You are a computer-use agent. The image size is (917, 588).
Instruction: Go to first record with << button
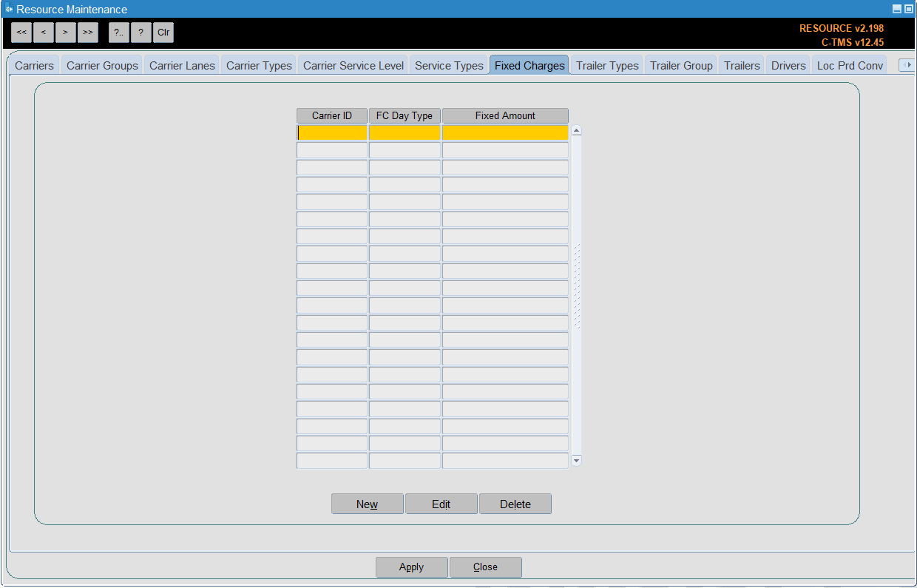tap(21, 33)
